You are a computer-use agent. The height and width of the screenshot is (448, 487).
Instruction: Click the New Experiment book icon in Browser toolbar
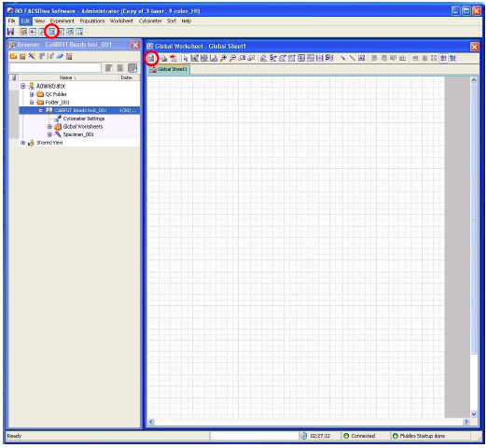tap(22, 56)
